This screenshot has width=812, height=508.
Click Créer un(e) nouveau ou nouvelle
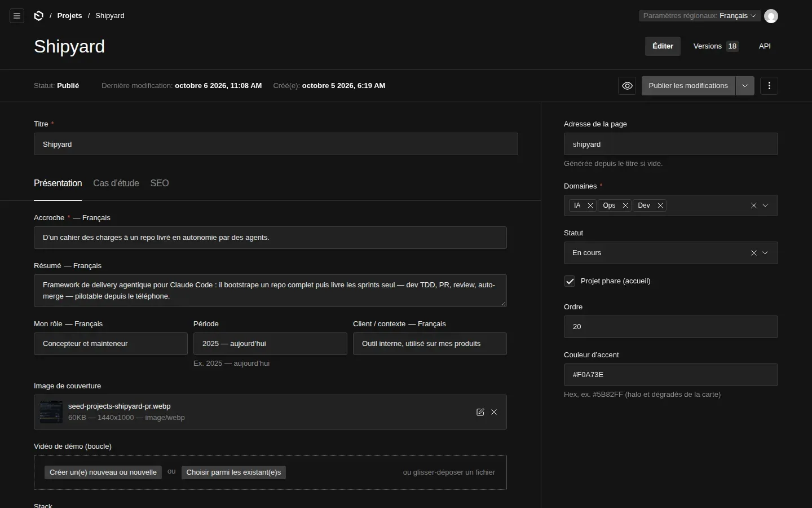pyautogui.click(x=103, y=472)
